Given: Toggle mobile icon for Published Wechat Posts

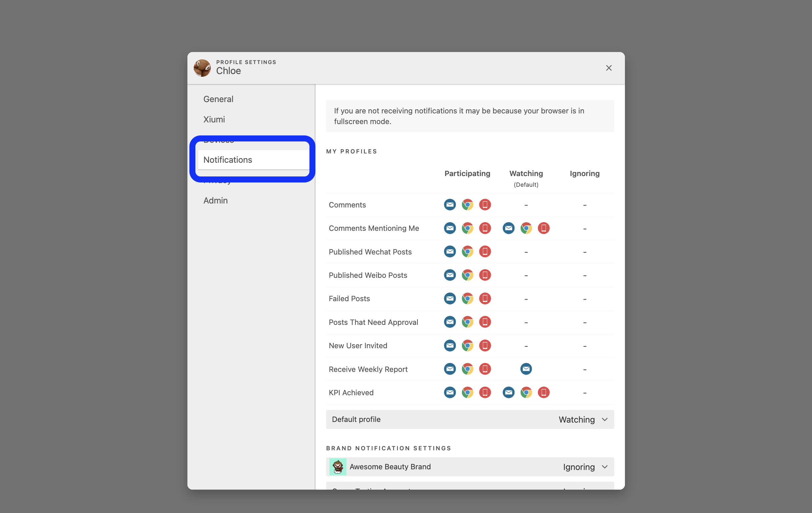Looking at the screenshot, I should pos(485,251).
